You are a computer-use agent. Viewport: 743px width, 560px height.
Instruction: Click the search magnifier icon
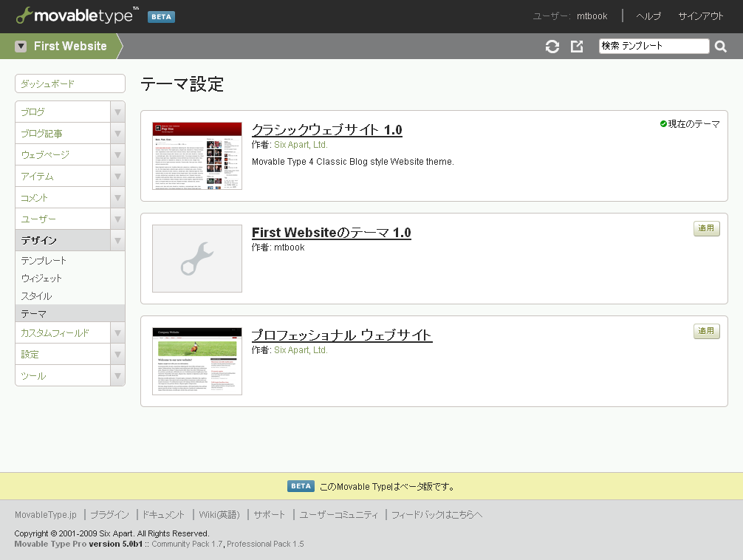[720, 46]
